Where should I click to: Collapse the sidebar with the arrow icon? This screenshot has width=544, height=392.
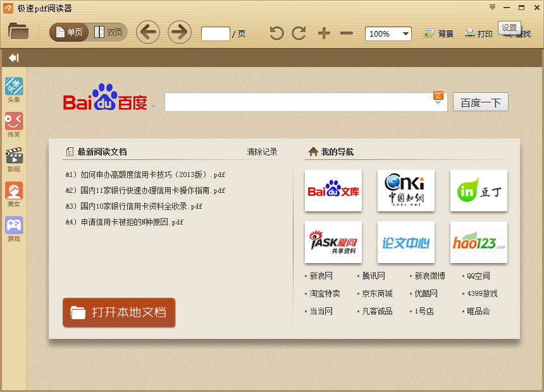(x=14, y=58)
